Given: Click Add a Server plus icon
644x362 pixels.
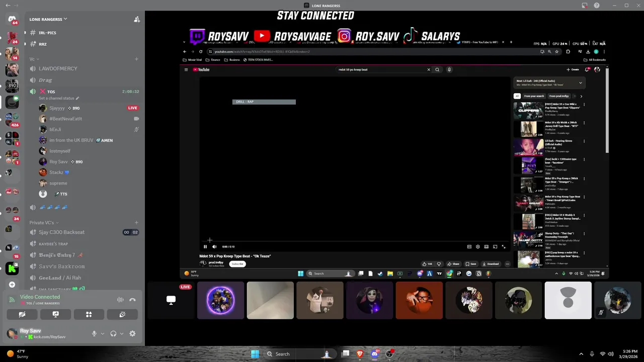Looking at the screenshot, I should 12,285.
